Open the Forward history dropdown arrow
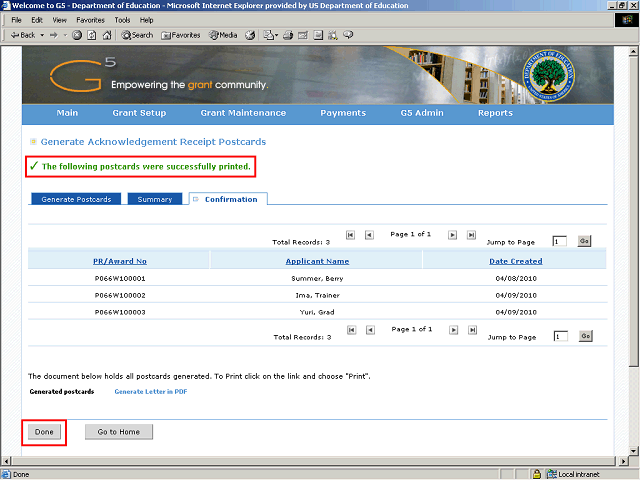640x480 pixels. coord(65,36)
